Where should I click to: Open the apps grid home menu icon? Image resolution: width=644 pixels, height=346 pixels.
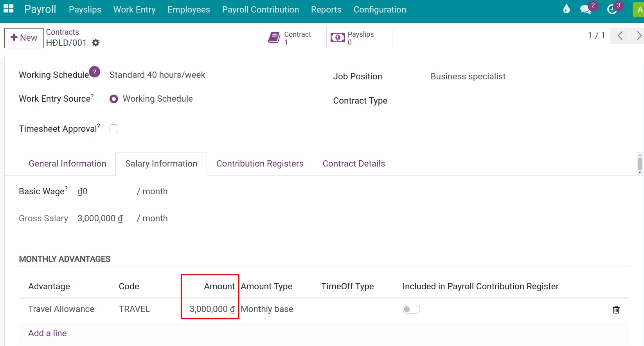click(8, 9)
